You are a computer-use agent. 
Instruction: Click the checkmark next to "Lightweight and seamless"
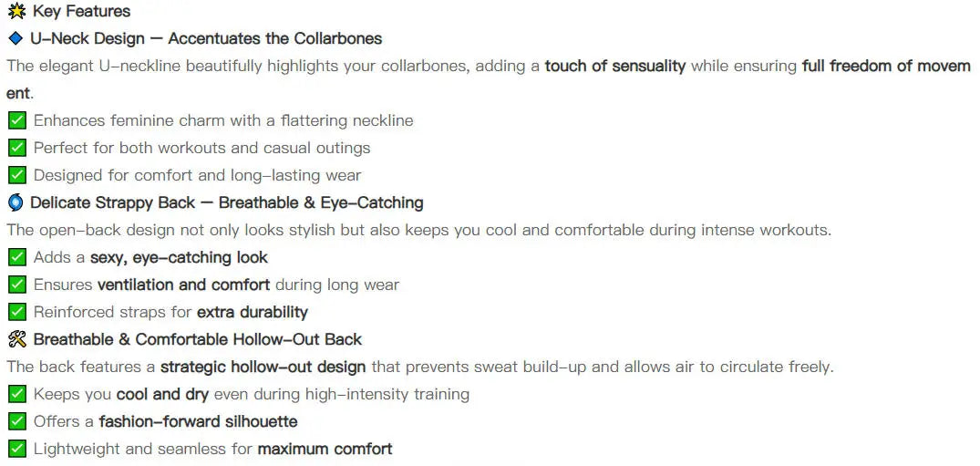pyautogui.click(x=16, y=449)
